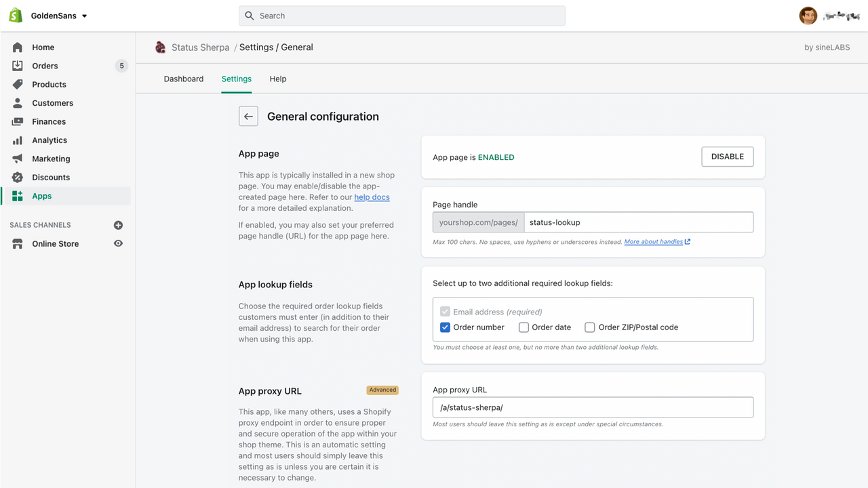The height and width of the screenshot is (488, 868).
Task: Click the external link icon beside handles
Action: [x=688, y=242]
